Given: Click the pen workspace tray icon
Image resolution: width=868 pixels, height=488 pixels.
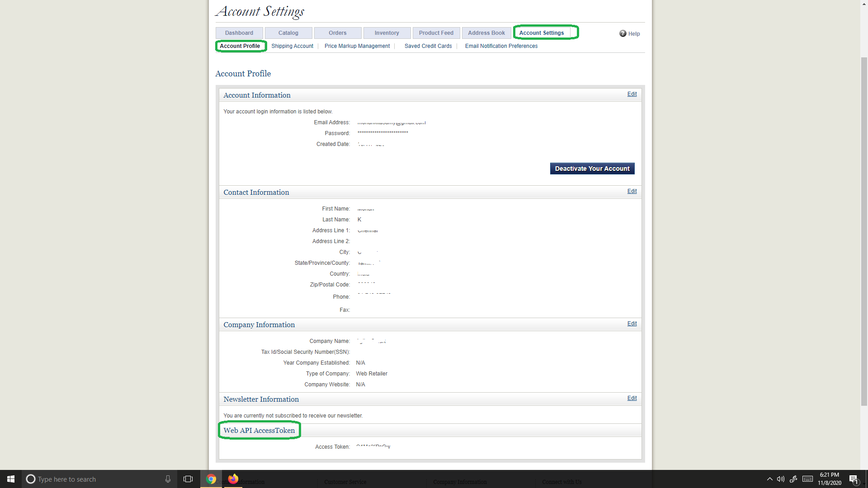Looking at the screenshot, I should click(793, 479).
